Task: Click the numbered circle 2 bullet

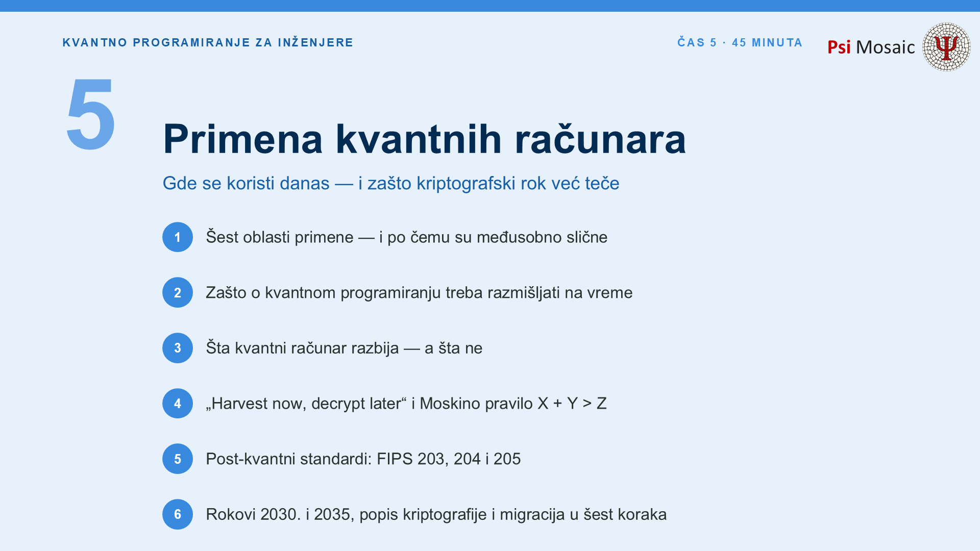Action: click(x=178, y=292)
